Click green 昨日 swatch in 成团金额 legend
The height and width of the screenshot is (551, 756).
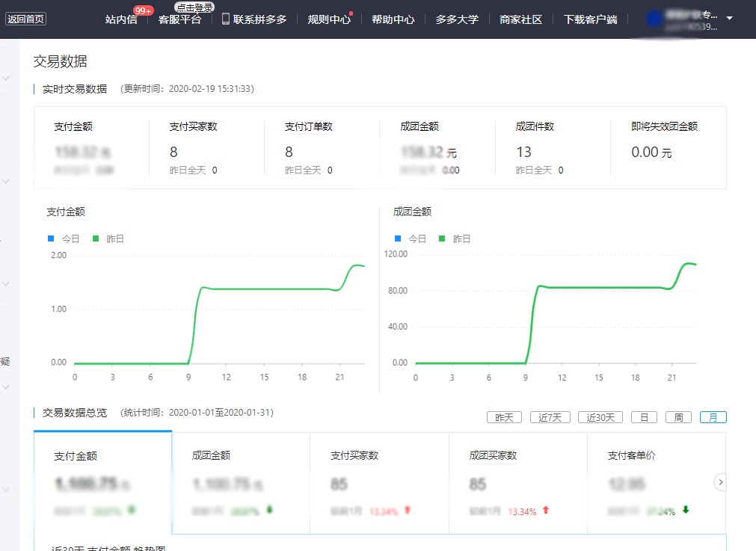click(x=442, y=238)
